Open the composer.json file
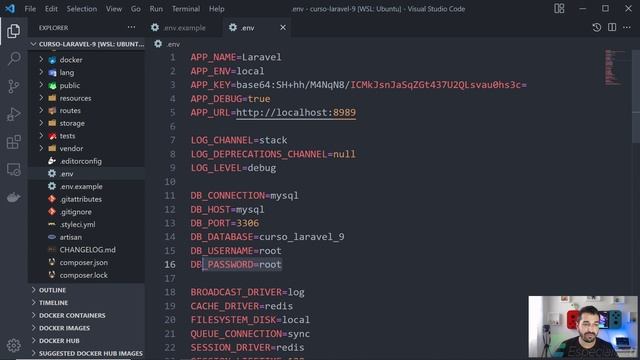 tap(87, 262)
